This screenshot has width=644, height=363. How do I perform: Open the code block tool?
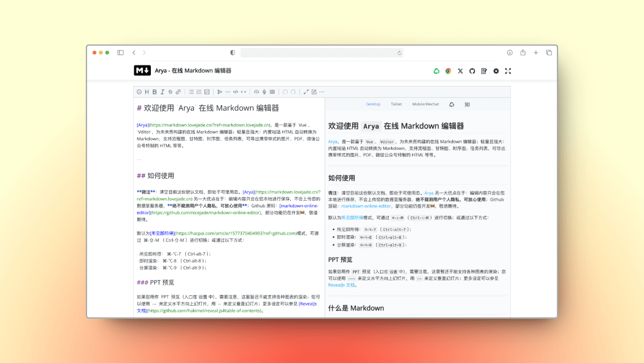[235, 92]
